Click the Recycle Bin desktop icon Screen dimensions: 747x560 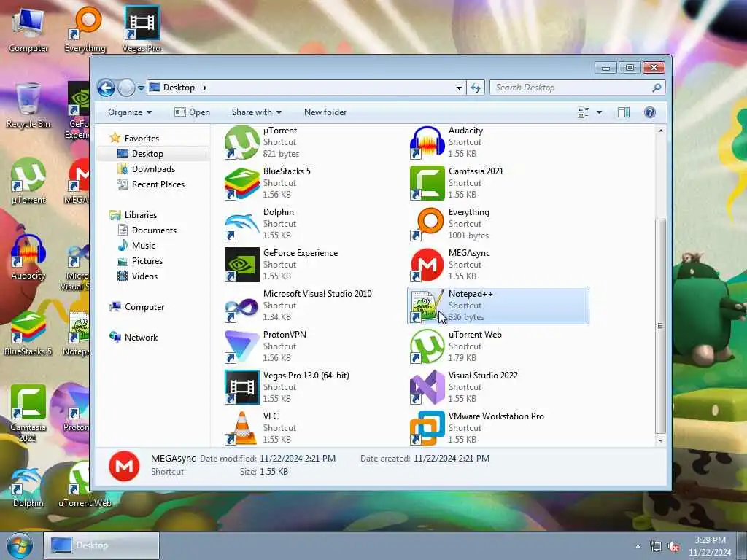point(28,106)
